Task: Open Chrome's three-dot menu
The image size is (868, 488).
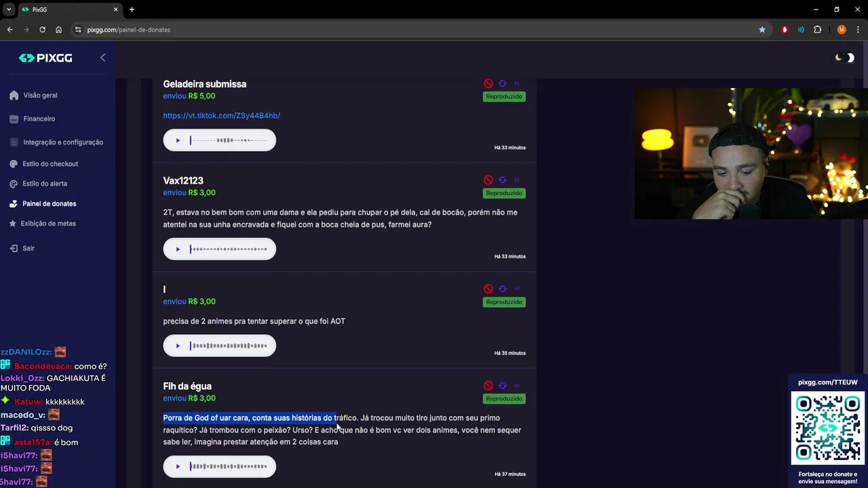Action: tap(858, 30)
